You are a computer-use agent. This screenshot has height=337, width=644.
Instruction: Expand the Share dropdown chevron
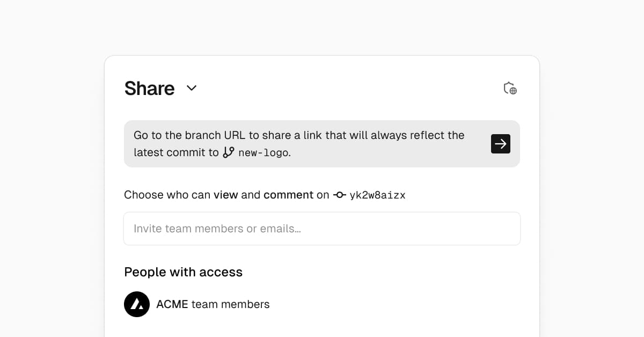coord(192,88)
